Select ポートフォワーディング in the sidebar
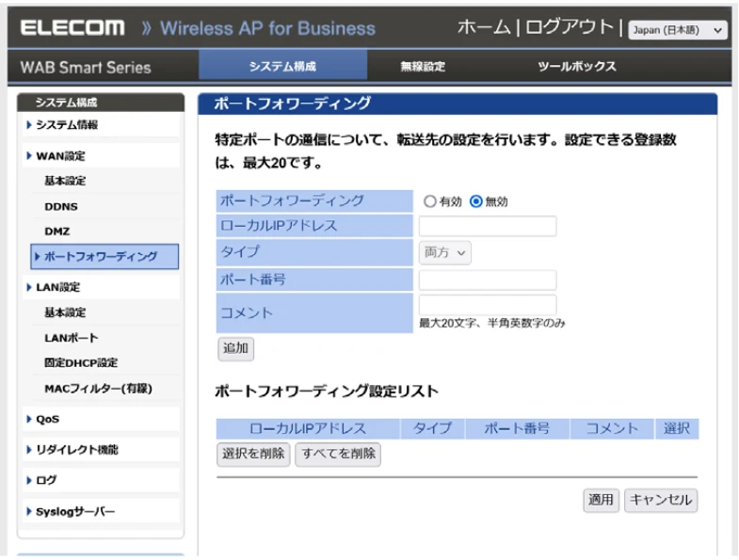 [104, 256]
